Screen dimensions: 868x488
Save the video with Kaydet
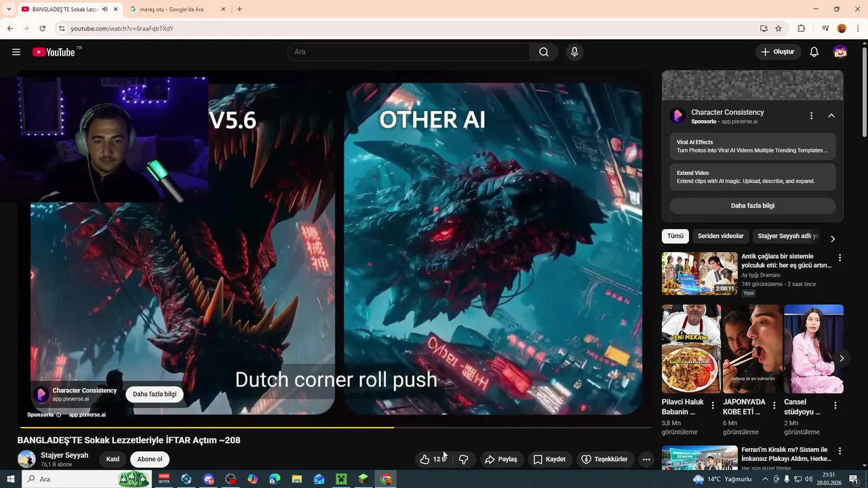549,460
